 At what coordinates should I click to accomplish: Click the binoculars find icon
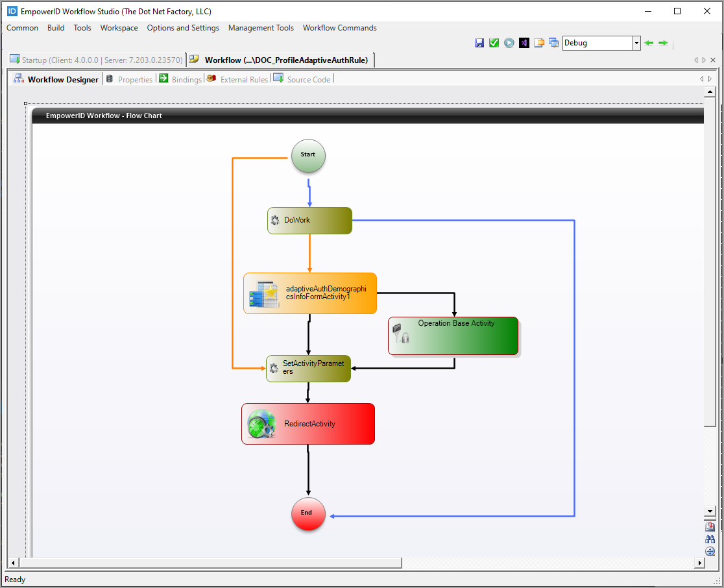point(710,539)
